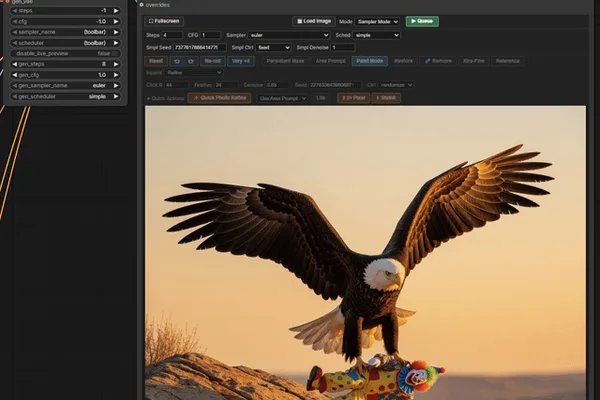Open the Sched dropdown set to simple
The image size is (600, 400).
(x=376, y=35)
